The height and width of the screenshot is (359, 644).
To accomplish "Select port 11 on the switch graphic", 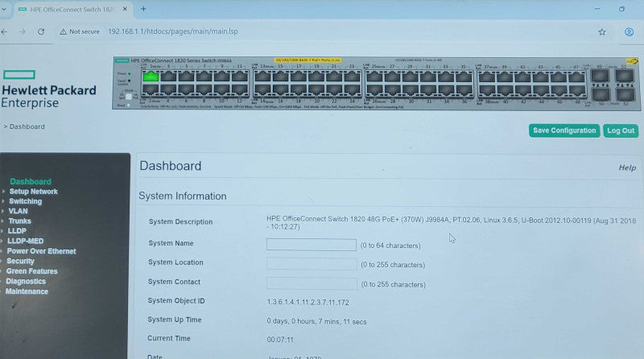I will click(240, 76).
